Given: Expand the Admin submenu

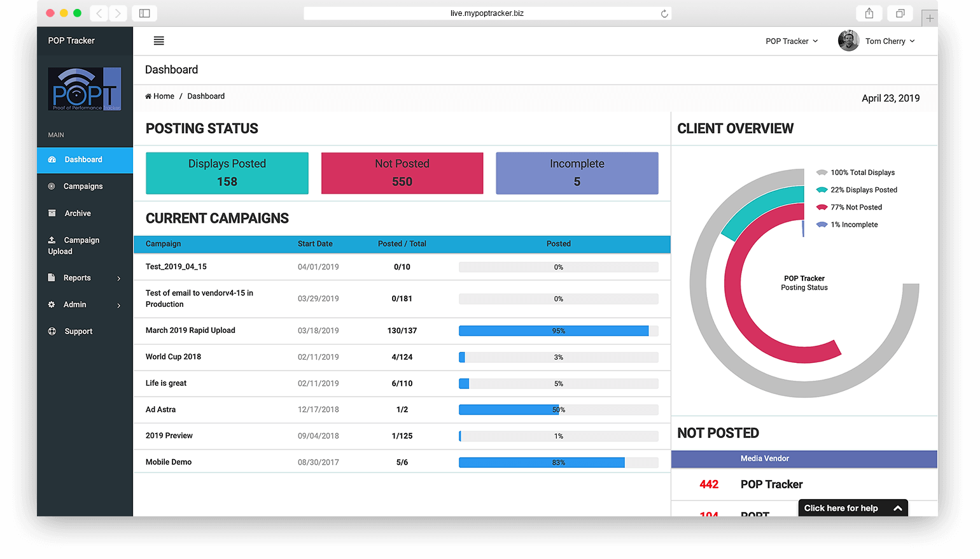Looking at the screenshot, I should [x=84, y=305].
